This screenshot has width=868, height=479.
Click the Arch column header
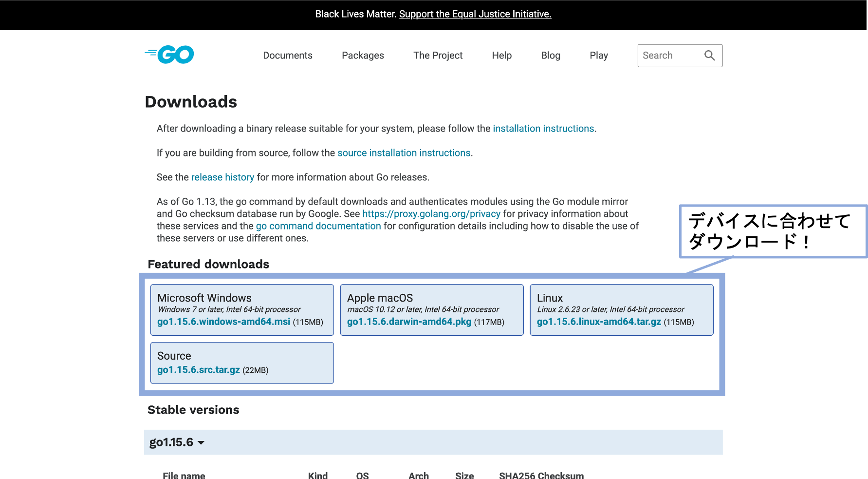click(x=419, y=475)
